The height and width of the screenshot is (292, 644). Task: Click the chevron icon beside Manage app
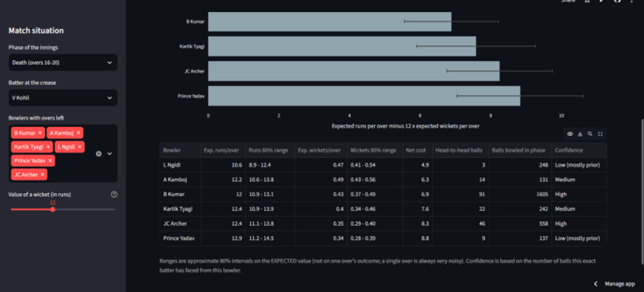coord(596,284)
